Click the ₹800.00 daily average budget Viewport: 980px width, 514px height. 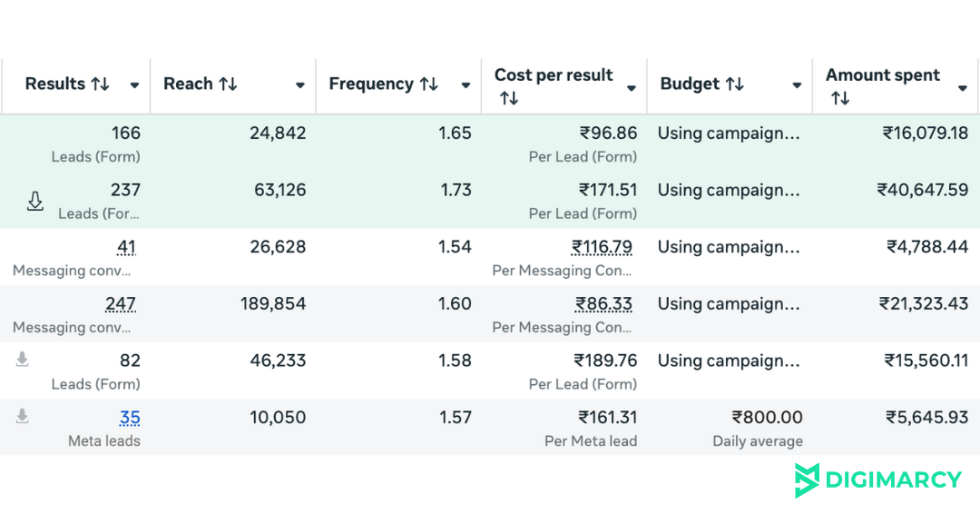click(767, 418)
